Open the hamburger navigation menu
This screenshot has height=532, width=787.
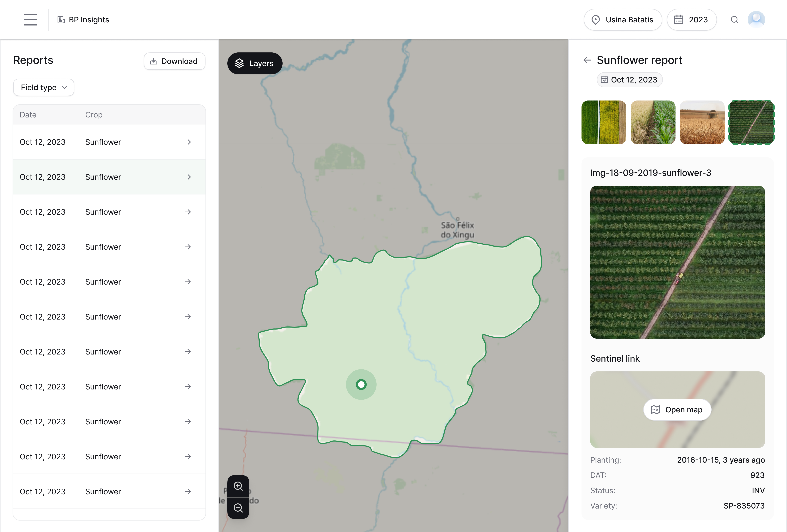30,20
